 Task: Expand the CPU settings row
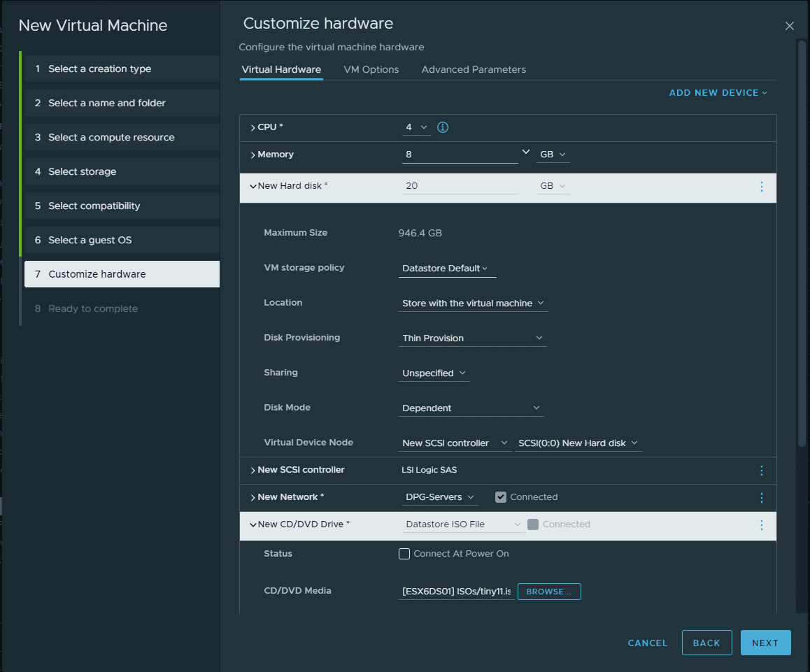pyautogui.click(x=253, y=128)
